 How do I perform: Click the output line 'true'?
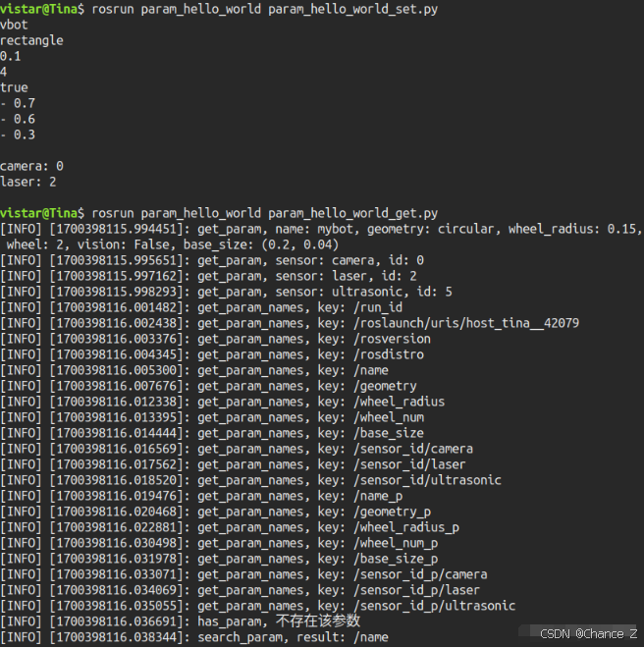(14, 87)
